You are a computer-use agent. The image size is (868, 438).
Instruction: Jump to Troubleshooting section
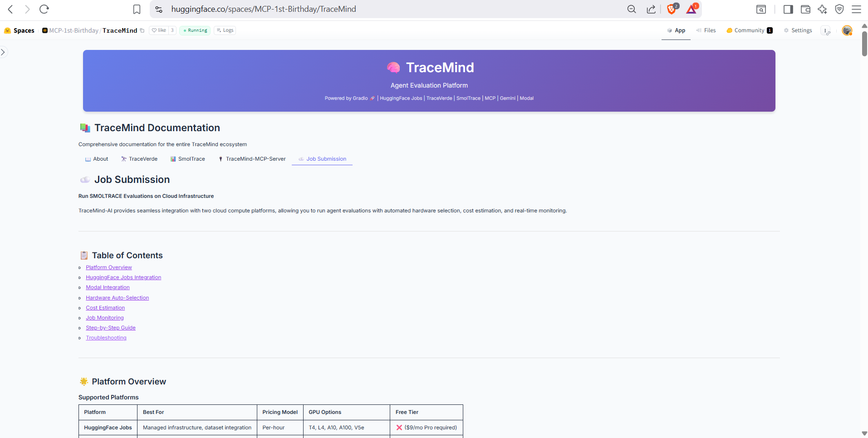pos(106,338)
